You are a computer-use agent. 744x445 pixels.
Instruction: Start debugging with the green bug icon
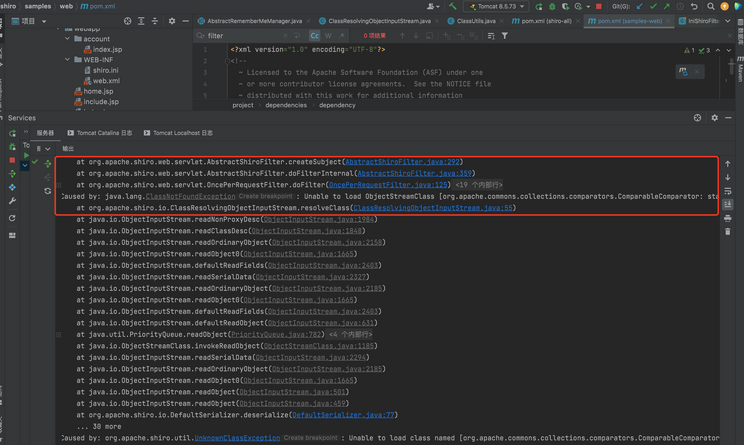[552, 6]
